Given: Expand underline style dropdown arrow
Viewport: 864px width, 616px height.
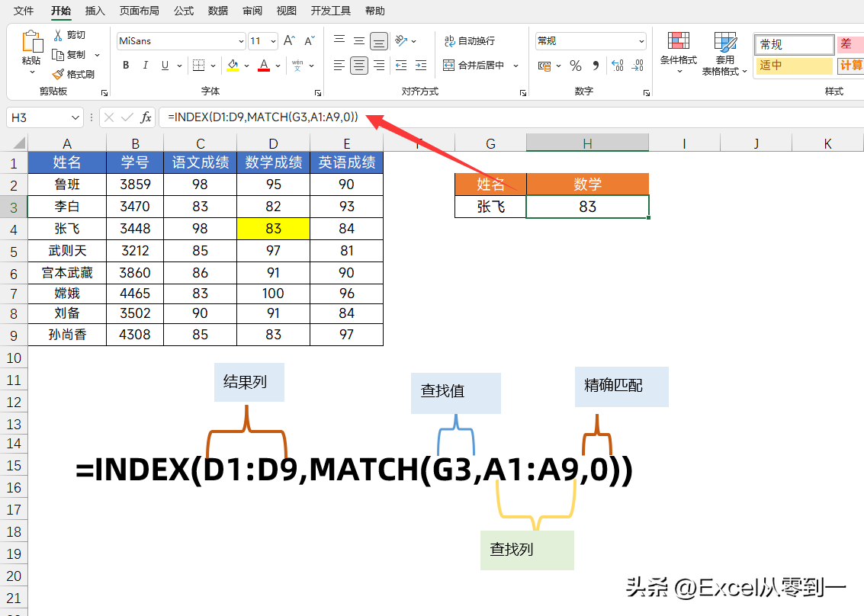Looking at the screenshot, I should tap(179, 66).
